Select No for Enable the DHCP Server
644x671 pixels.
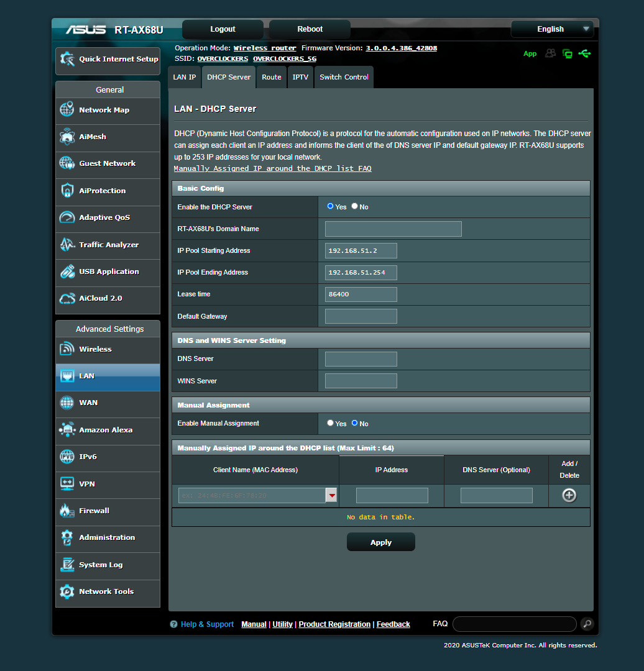354,206
